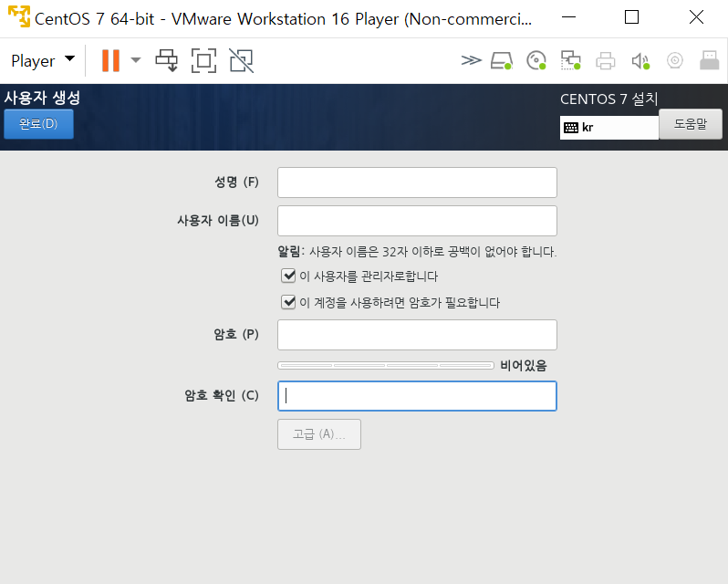Expand the hidden devices chevron
The width and height of the screenshot is (728, 584).
(471, 60)
